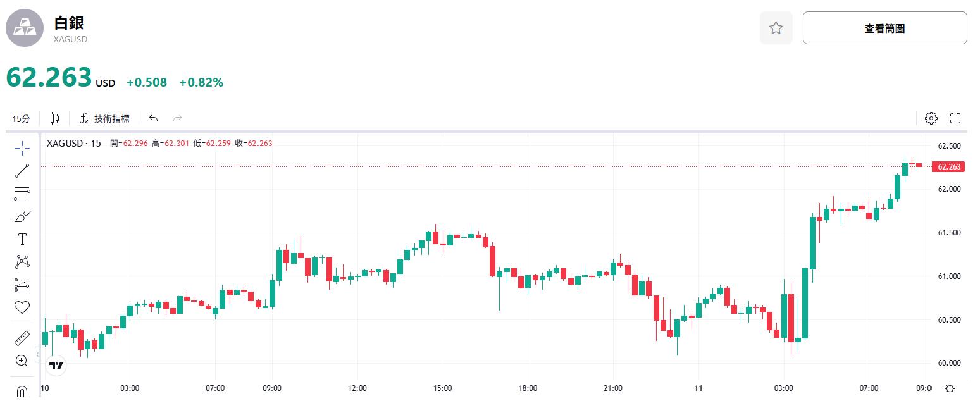Undo the last chart action
The image size is (980, 408).
pos(153,118)
